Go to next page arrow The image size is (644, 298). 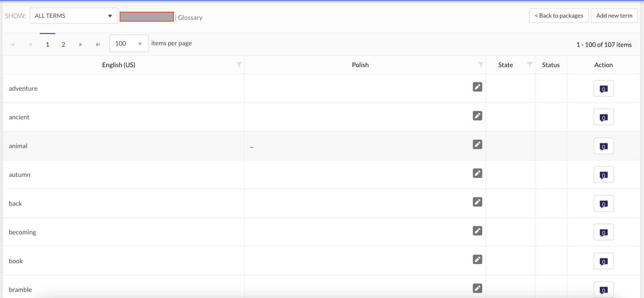pos(80,44)
